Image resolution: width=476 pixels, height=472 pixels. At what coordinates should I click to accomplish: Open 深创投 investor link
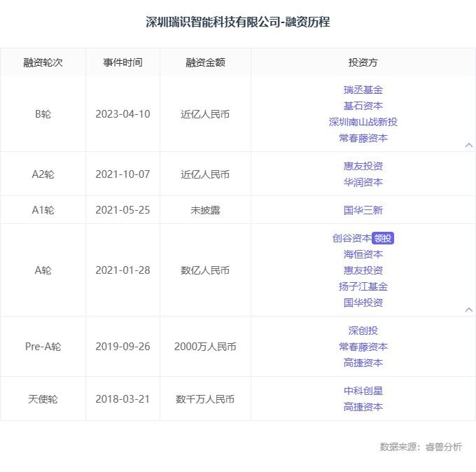pos(363,331)
